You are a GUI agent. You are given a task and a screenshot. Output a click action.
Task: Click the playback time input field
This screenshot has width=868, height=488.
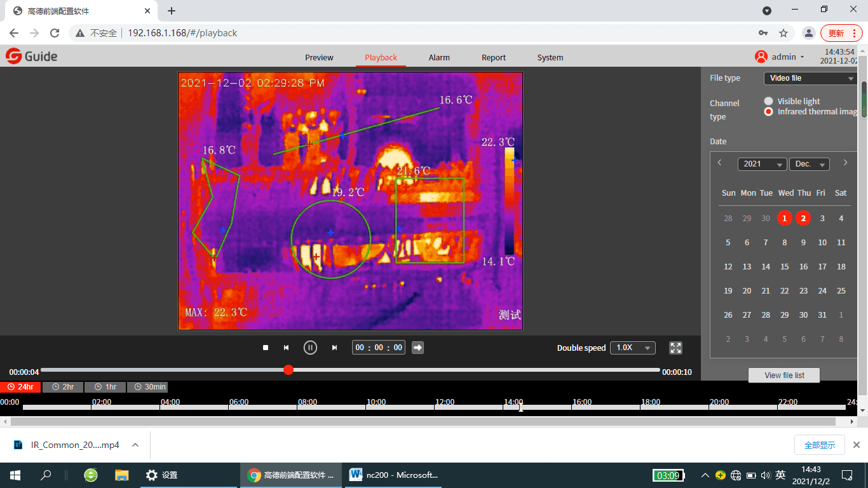(x=379, y=348)
